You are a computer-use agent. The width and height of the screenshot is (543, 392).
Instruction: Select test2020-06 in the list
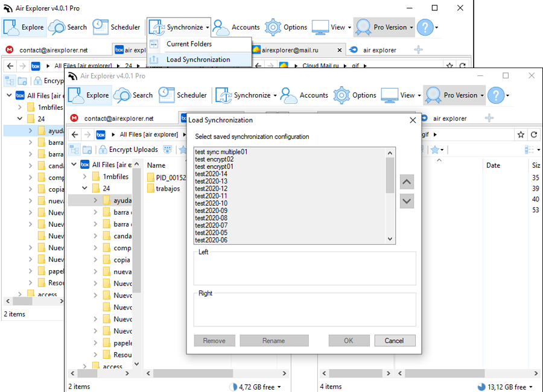(211, 240)
